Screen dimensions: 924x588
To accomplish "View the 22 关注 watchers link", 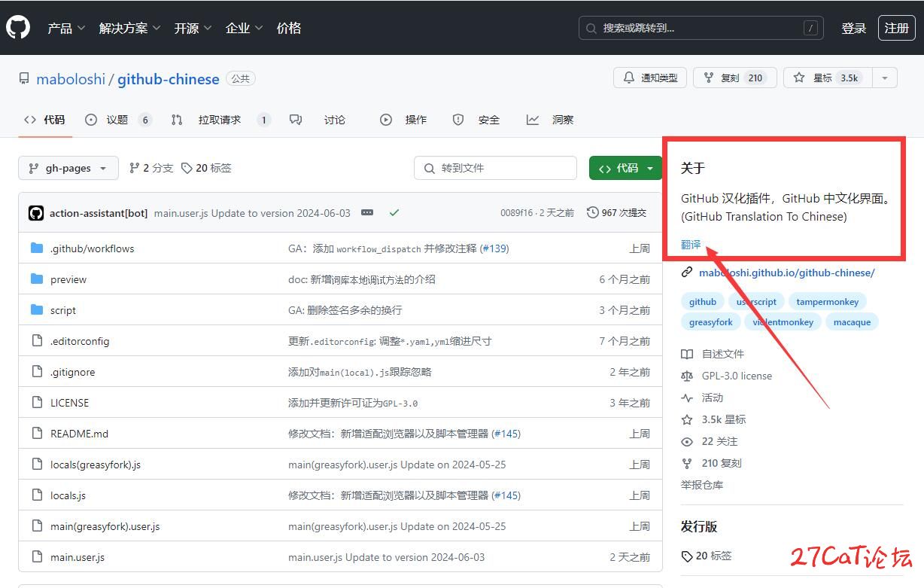I will click(710, 441).
